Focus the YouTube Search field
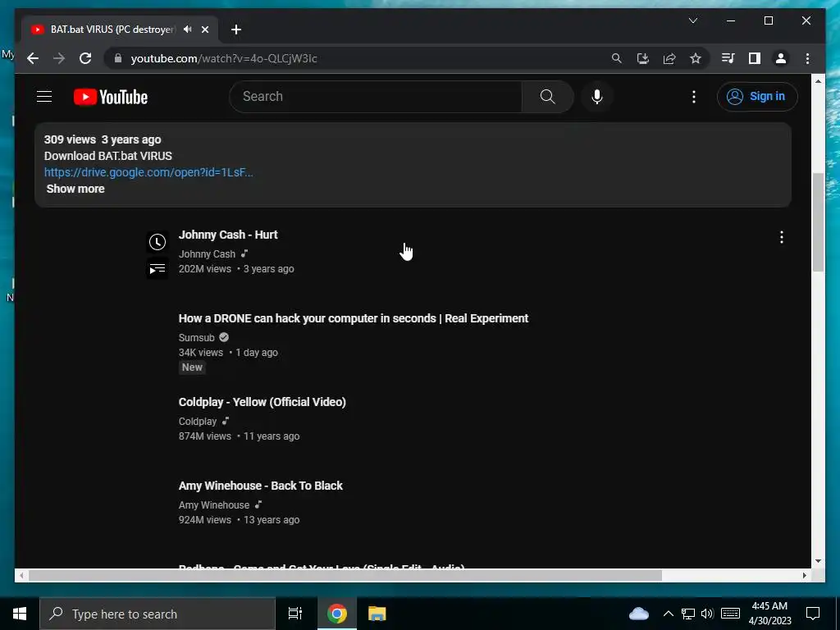This screenshot has width=840, height=630. tap(376, 97)
